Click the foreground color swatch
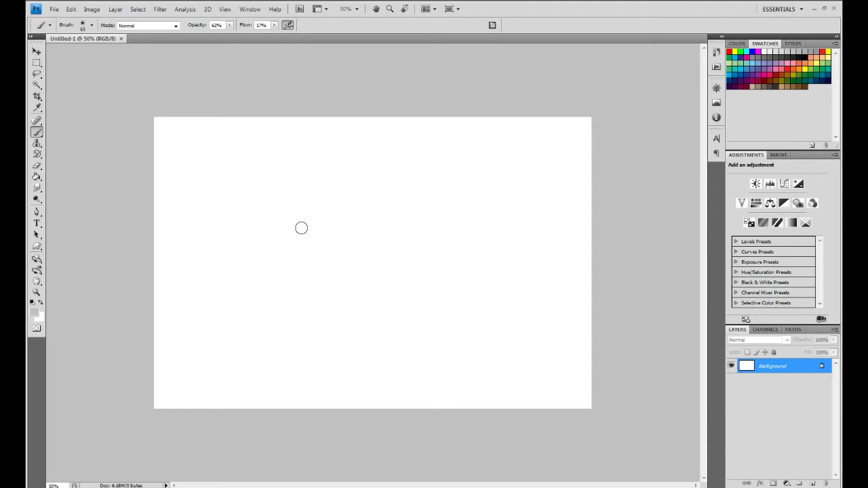 coord(34,312)
